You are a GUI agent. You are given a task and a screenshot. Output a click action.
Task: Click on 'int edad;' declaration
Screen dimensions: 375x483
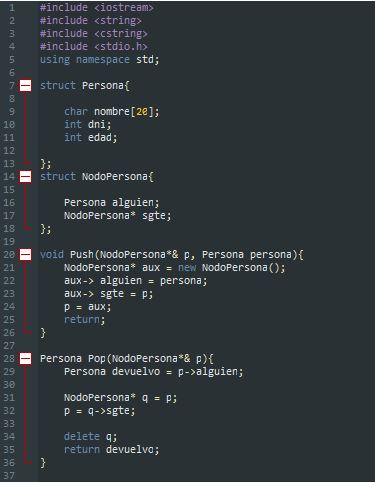[x=90, y=138]
